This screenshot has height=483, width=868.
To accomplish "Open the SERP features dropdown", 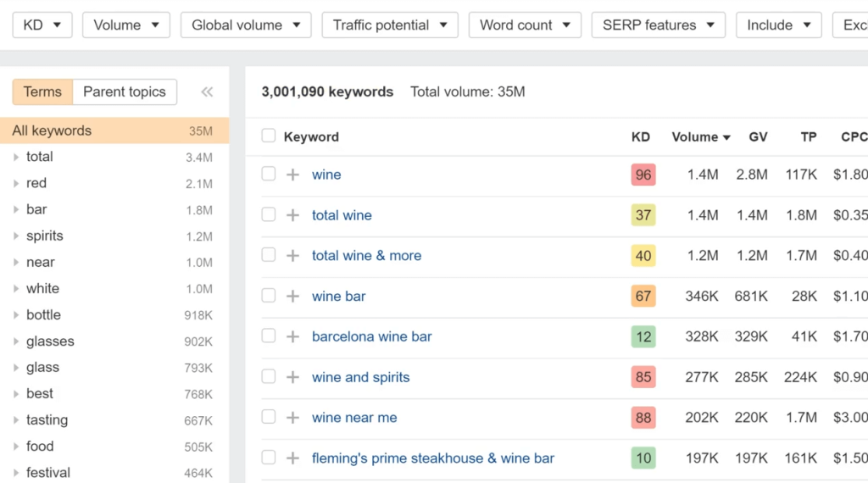I will click(658, 25).
